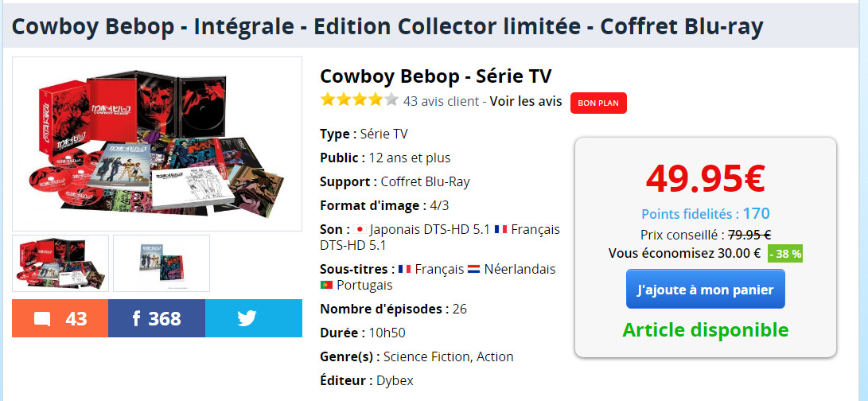868x401 pixels.
Task: Click the comments speech bubble icon
Action: coord(43,319)
